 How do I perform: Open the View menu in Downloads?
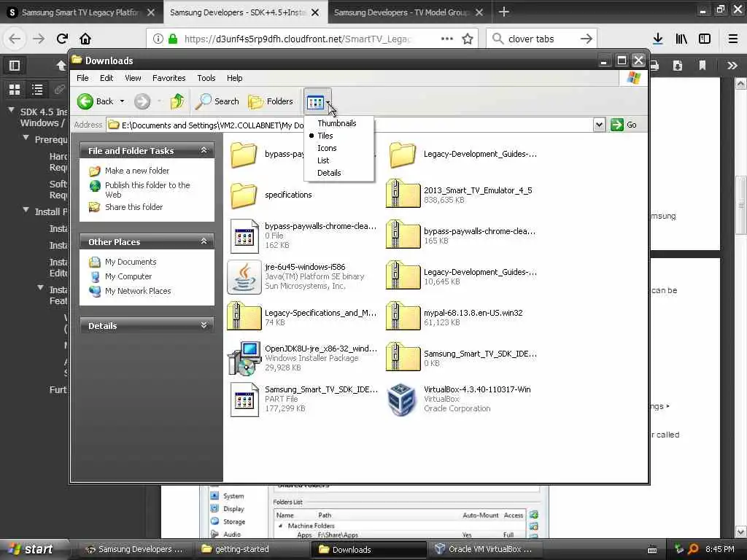point(133,77)
